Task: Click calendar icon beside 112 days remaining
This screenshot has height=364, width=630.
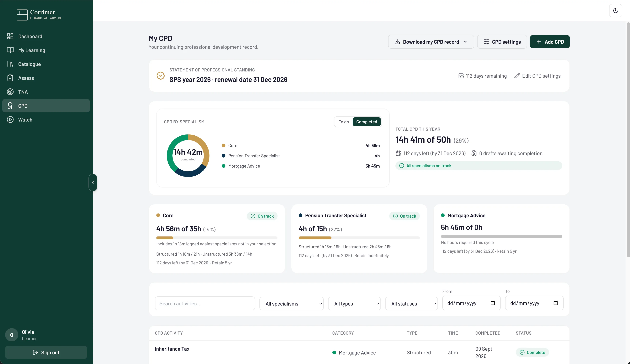Action: tap(461, 76)
